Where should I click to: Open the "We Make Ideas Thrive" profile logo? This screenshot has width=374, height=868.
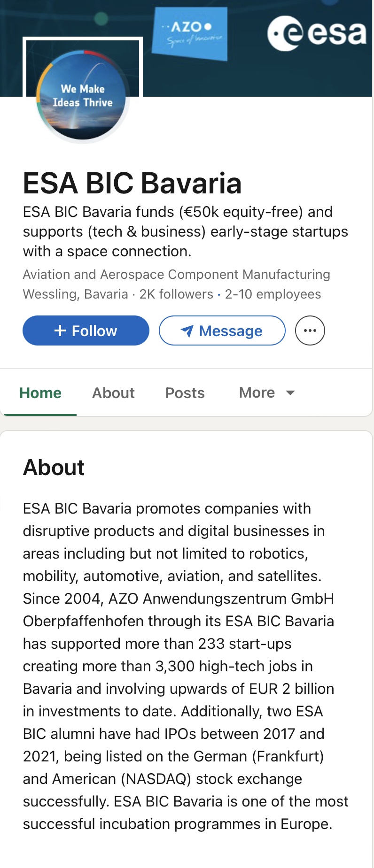(x=83, y=95)
